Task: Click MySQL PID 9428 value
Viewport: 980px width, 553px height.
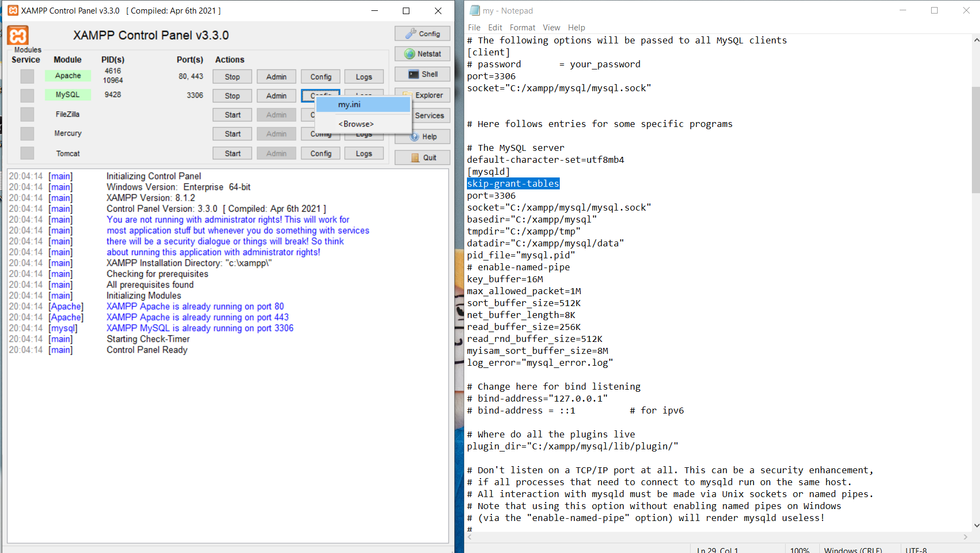Action: tap(113, 94)
